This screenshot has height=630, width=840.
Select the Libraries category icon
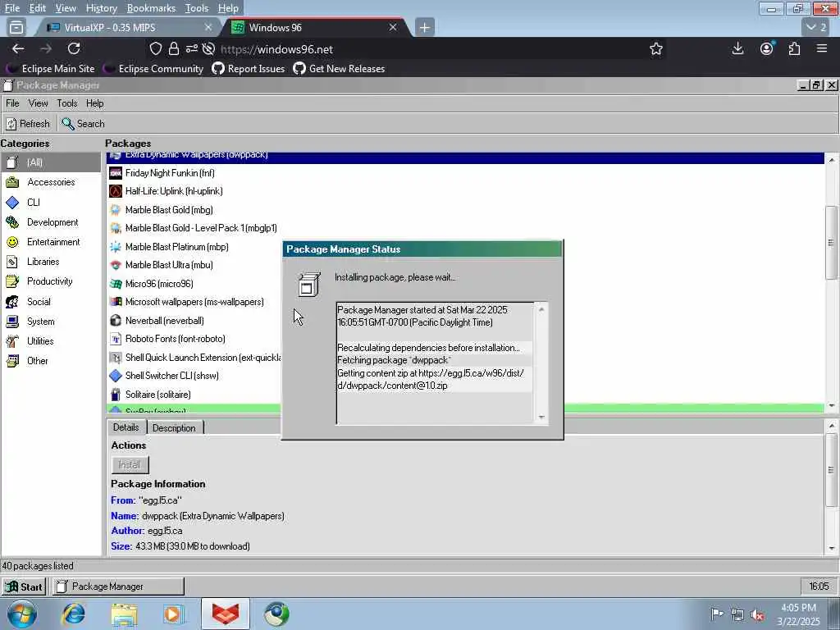pyautogui.click(x=12, y=262)
